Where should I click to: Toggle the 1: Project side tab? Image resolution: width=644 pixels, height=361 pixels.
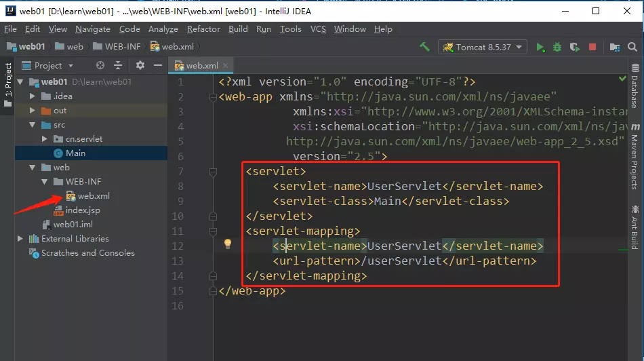click(8, 85)
